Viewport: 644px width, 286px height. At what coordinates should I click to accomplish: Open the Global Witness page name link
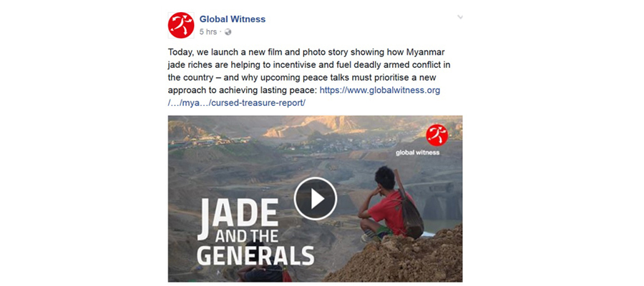[x=233, y=19]
